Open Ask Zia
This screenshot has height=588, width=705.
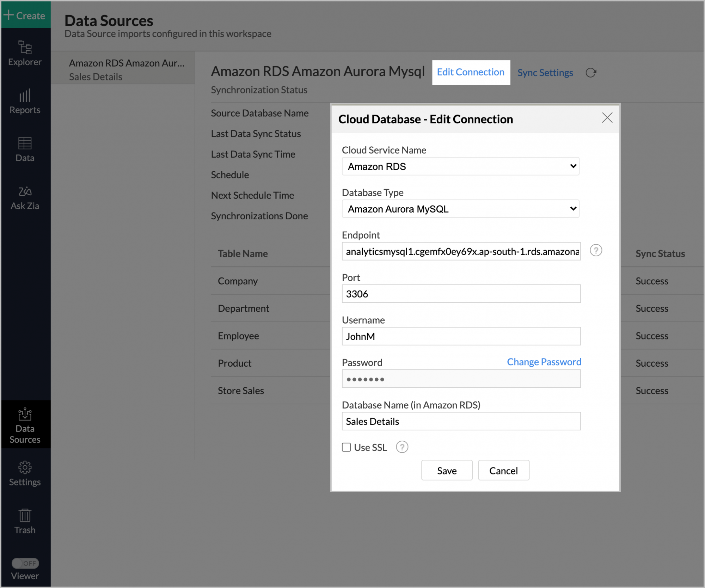tap(25, 196)
